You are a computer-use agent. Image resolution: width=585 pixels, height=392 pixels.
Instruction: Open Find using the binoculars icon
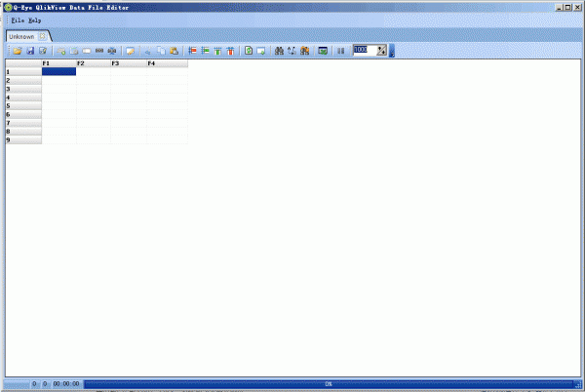tap(279, 51)
